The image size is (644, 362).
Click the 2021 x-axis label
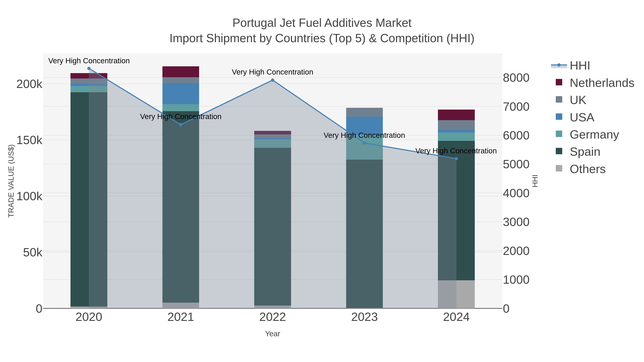point(181,317)
